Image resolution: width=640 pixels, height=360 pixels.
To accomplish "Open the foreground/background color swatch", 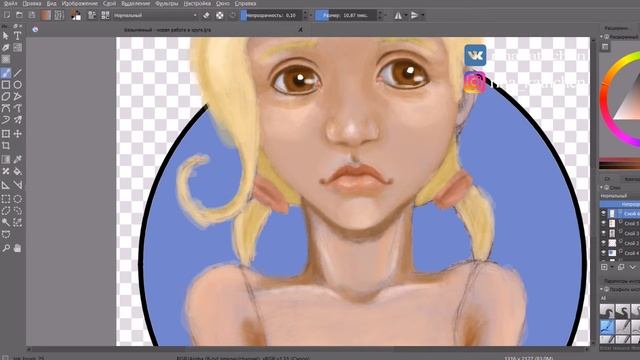I will click(x=76, y=15).
